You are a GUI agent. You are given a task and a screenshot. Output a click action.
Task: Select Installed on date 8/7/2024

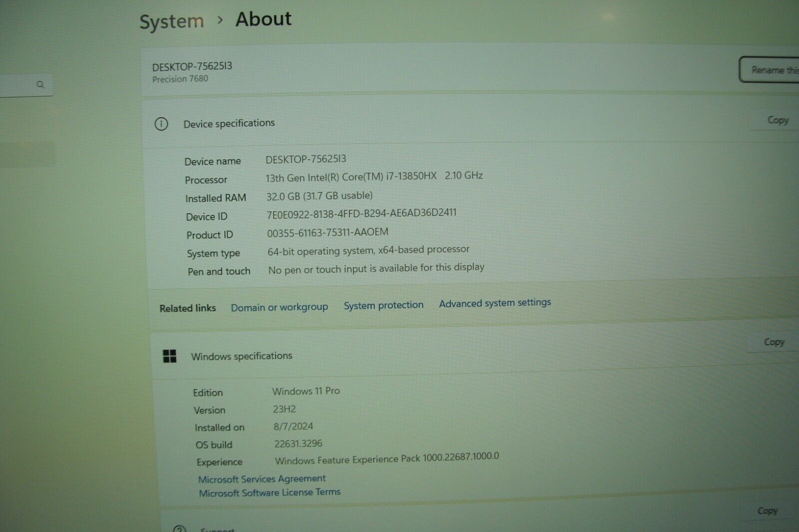point(293,426)
